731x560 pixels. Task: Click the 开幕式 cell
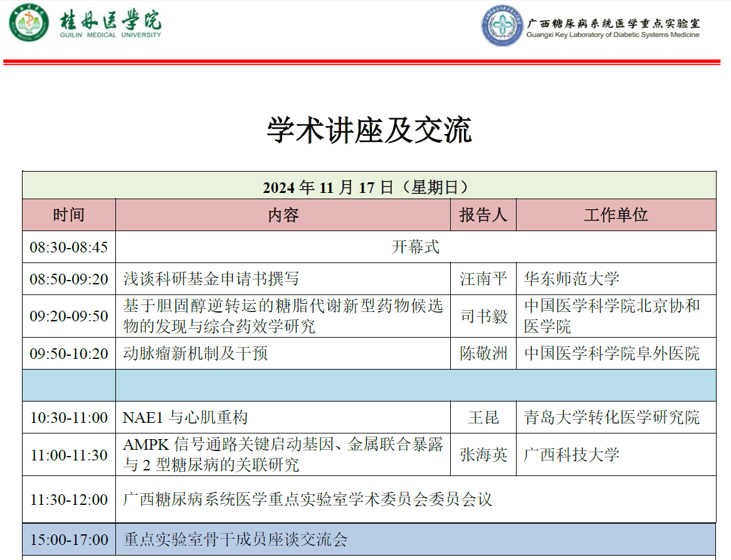416,247
